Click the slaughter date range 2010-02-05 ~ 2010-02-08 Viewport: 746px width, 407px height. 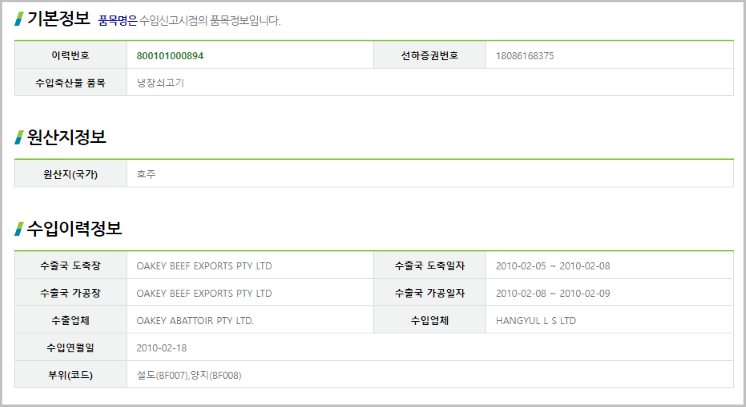(553, 266)
